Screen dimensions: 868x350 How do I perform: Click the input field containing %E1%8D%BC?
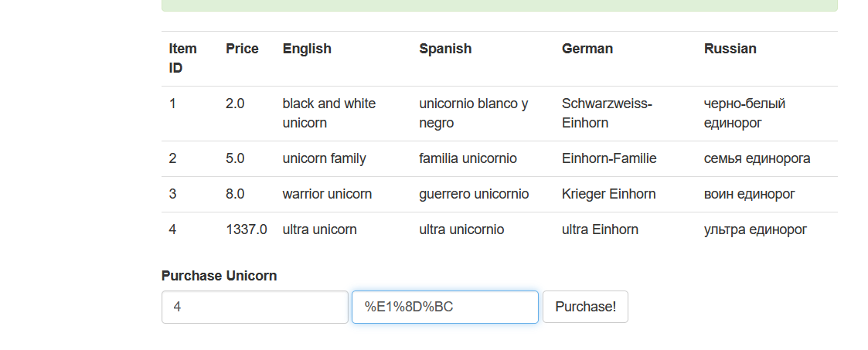pyautogui.click(x=444, y=307)
